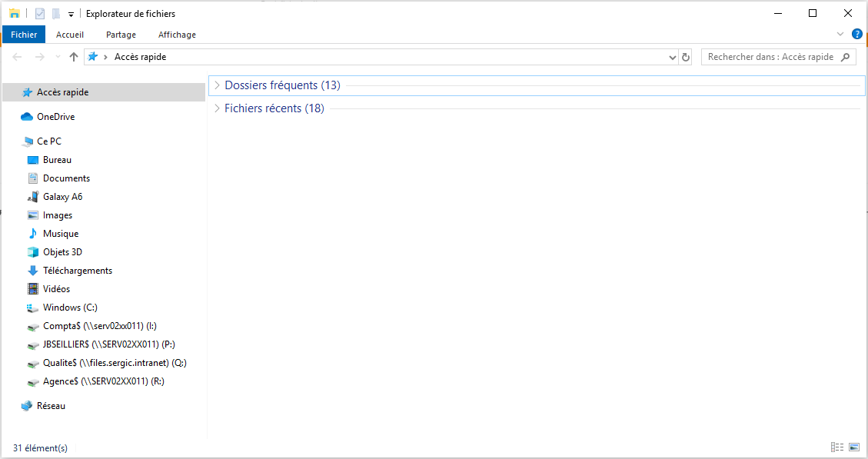Viewport: 868px width, 459px height.
Task: Click the File Explorer window icon
Action: pyautogui.click(x=15, y=13)
